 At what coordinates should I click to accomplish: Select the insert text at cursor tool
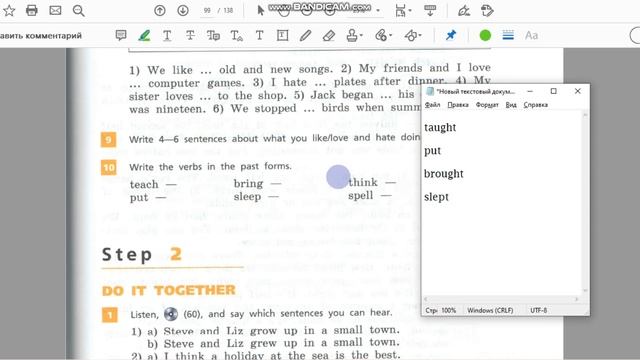(x=236, y=36)
